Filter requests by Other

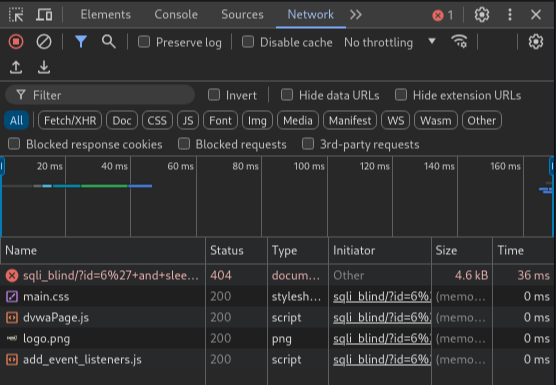(482, 121)
